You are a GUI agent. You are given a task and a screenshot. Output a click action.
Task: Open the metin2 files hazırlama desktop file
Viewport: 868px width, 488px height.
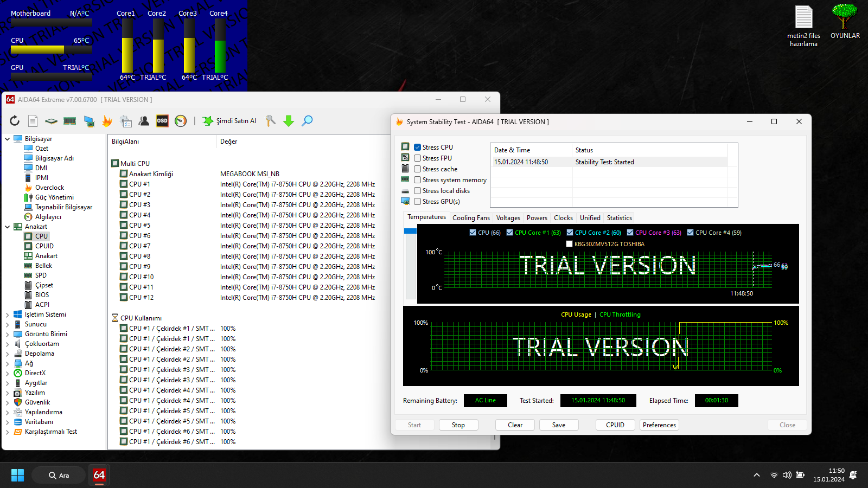coord(803,26)
